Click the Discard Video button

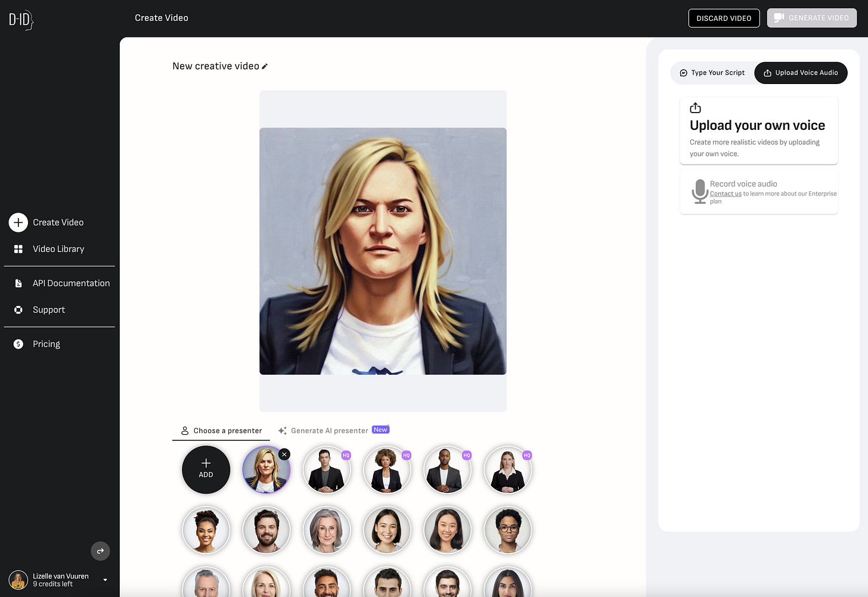(x=724, y=18)
